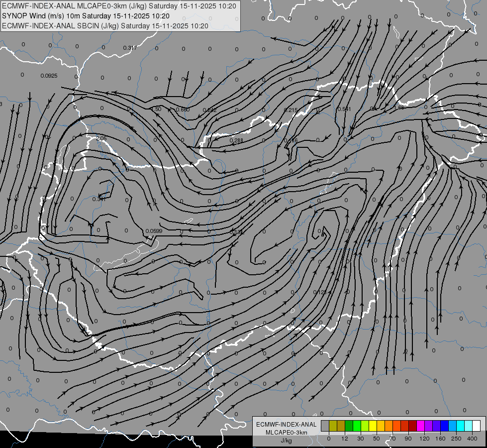Click the map value 2.05
The image size is (487, 448).
pos(101,138)
